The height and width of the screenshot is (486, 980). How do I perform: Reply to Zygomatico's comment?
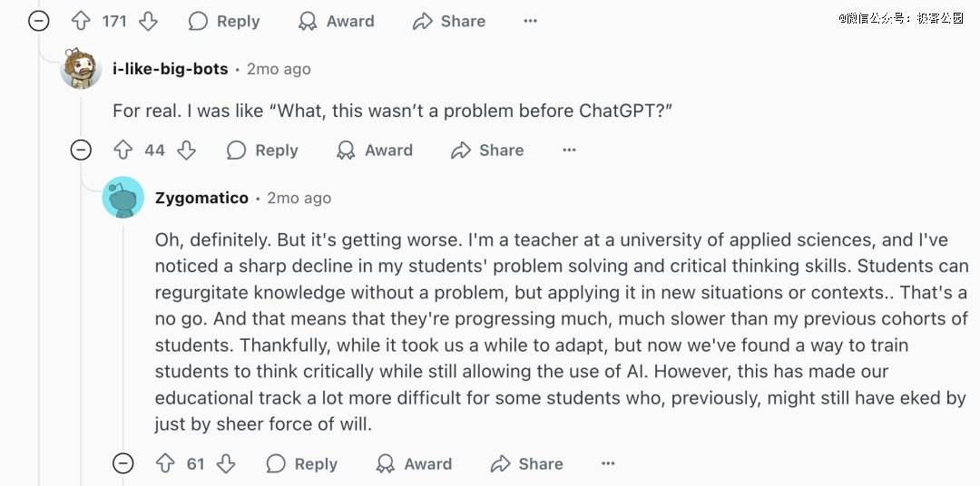pos(302,463)
